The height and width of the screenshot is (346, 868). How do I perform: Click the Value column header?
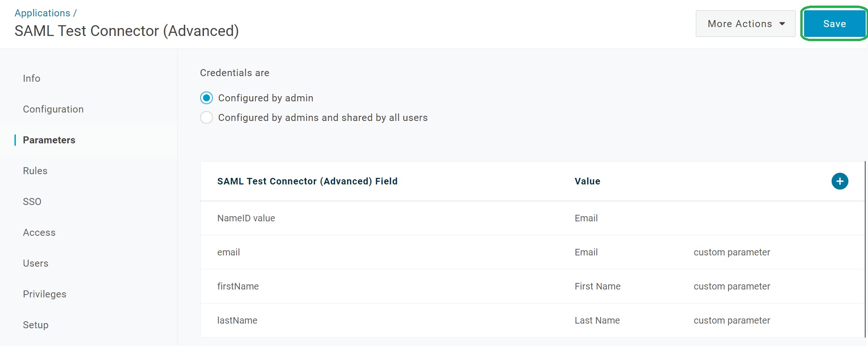point(587,181)
